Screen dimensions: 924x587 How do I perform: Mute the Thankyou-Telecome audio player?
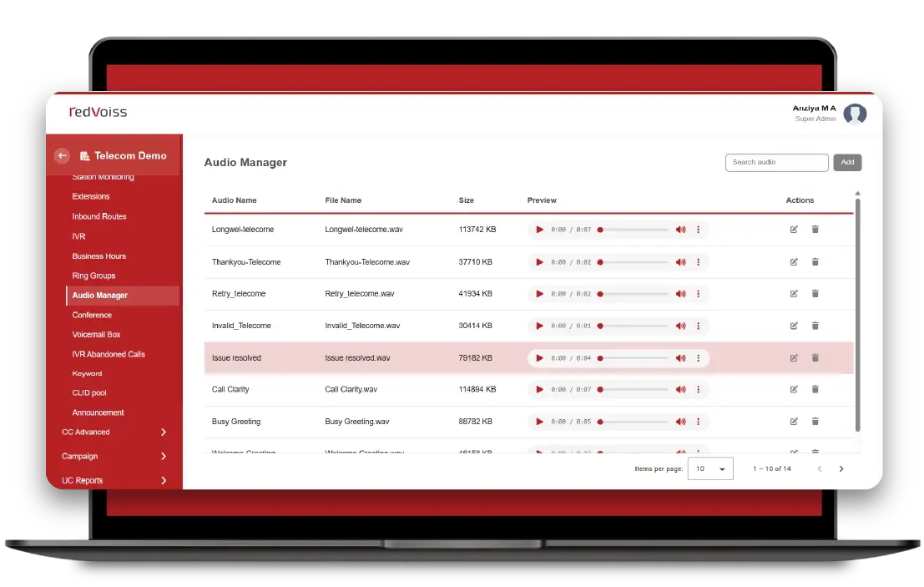tap(680, 261)
